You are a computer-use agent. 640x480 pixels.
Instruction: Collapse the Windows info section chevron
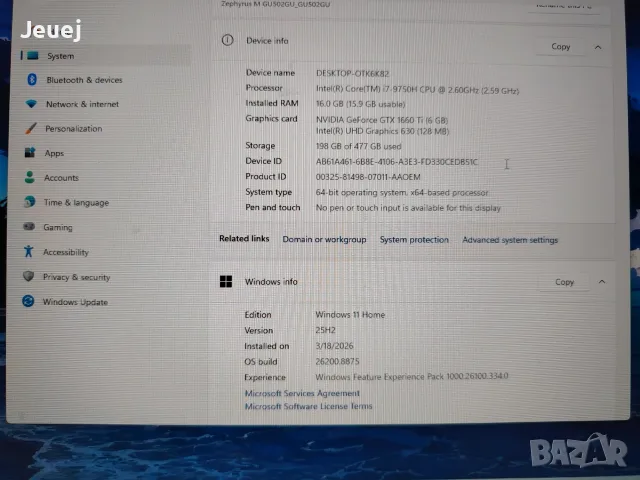[x=602, y=282]
